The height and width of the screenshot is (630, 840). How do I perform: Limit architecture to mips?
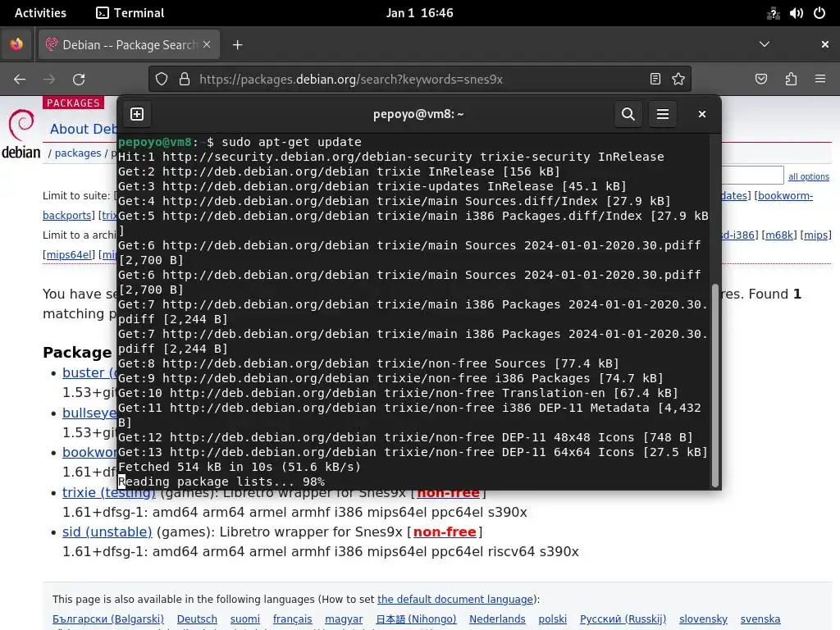[x=816, y=235]
